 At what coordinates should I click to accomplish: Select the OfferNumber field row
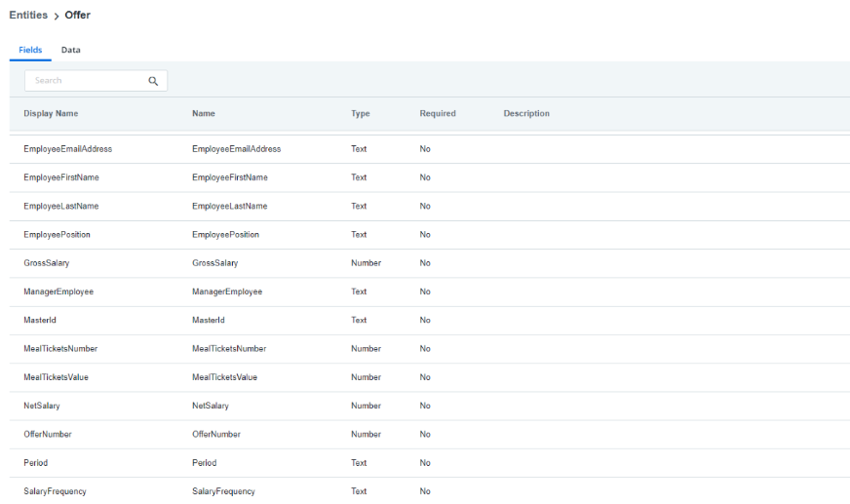pyautogui.click(x=429, y=435)
